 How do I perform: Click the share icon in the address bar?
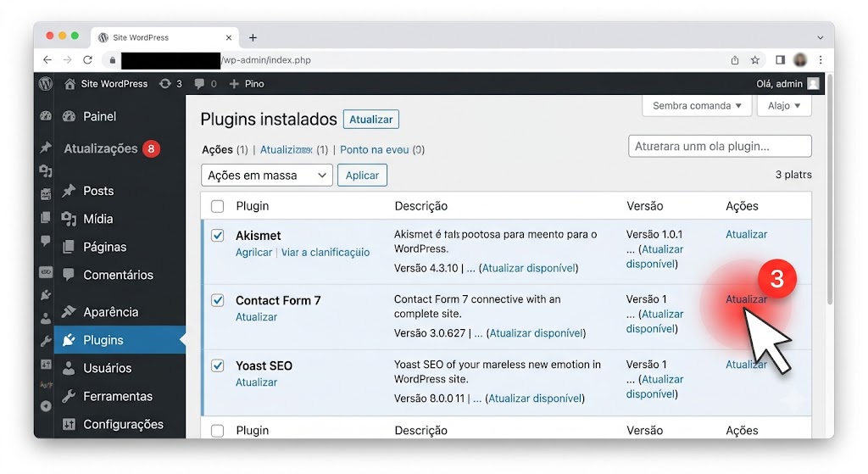tap(735, 60)
